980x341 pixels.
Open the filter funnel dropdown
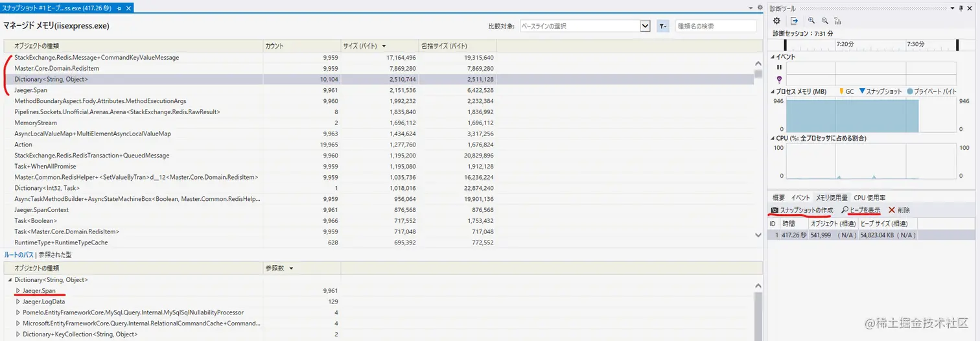[663, 26]
